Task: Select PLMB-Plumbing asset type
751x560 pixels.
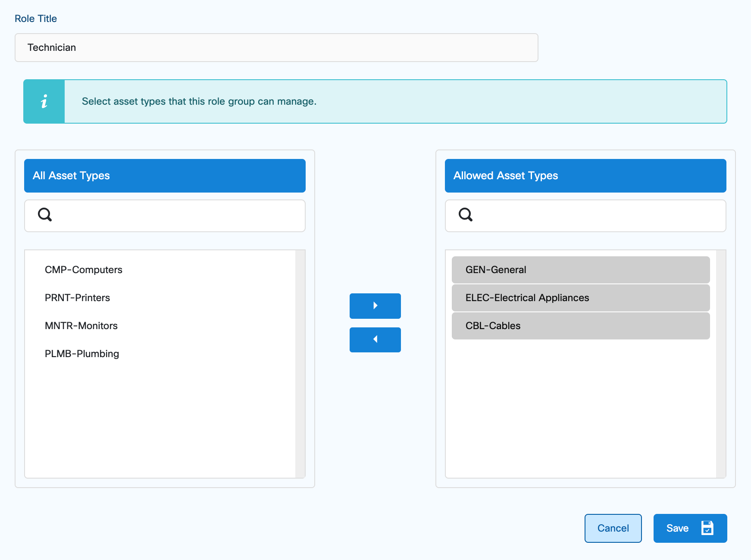Action: click(x=82, y=354)
